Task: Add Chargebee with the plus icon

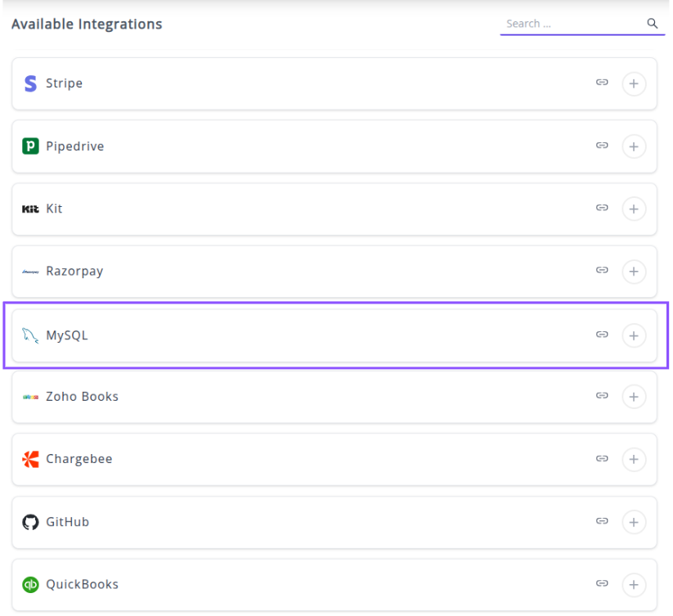Action: (x=634, y=460)
